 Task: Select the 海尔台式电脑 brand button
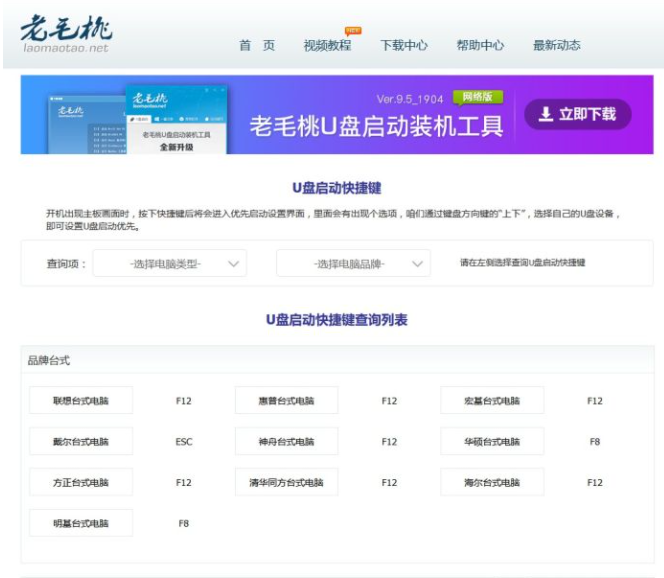point(492,482)
